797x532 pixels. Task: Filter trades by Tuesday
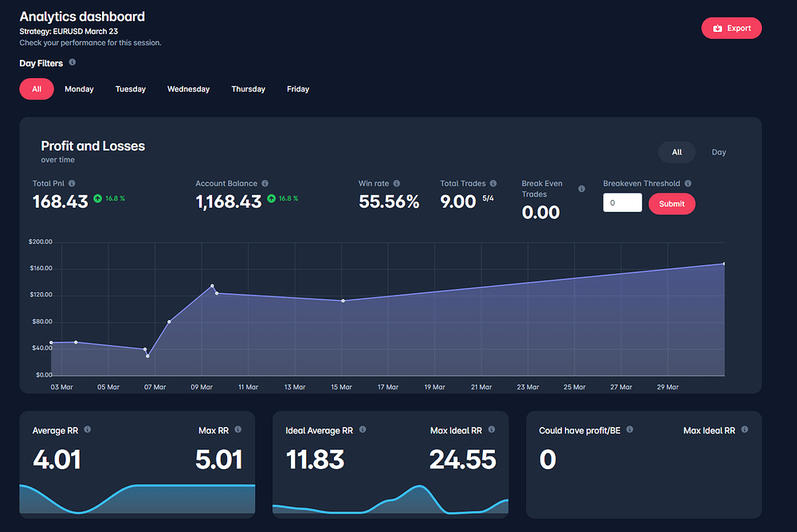point(131,89)
